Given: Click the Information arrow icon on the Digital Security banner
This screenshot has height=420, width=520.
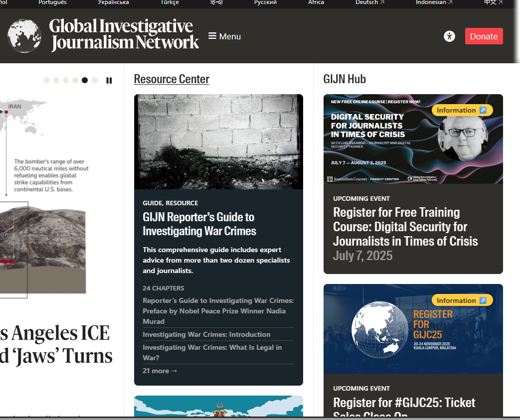Looking at the screenshot, I should 483,110.
